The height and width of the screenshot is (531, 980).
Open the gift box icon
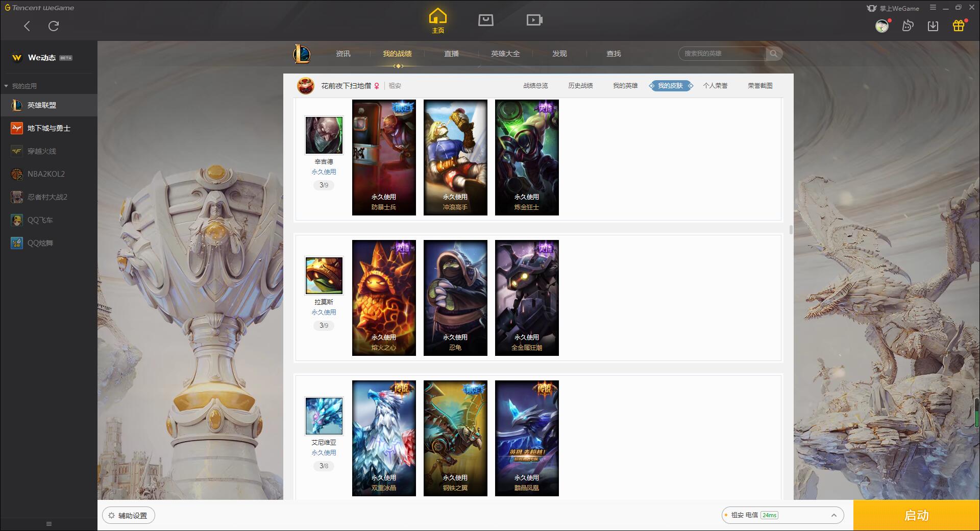(959, 26)
